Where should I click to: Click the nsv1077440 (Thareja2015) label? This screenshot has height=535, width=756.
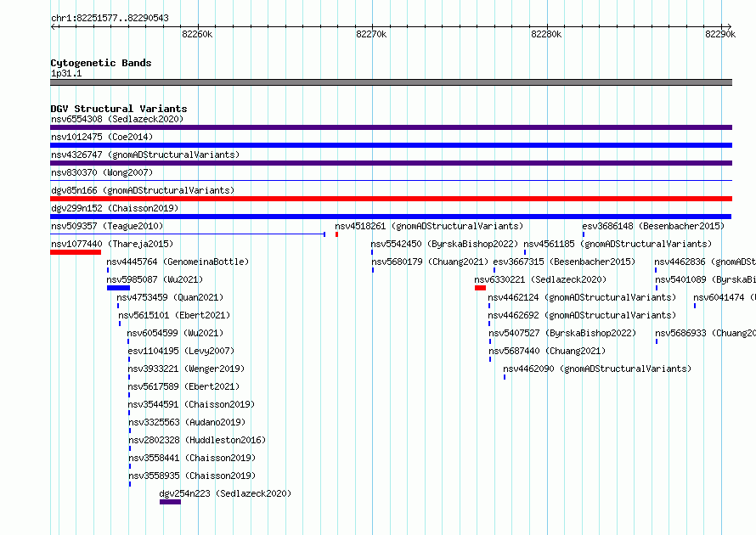[x=112, y=244]
